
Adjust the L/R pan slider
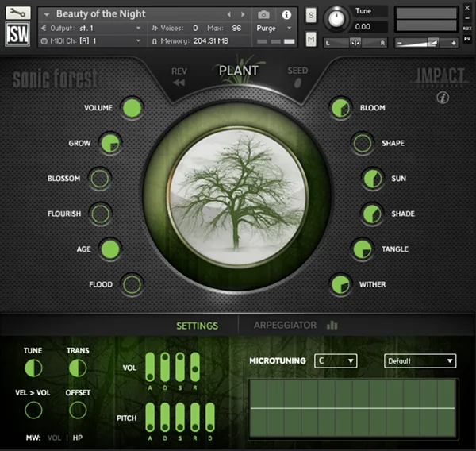point(355,43)
